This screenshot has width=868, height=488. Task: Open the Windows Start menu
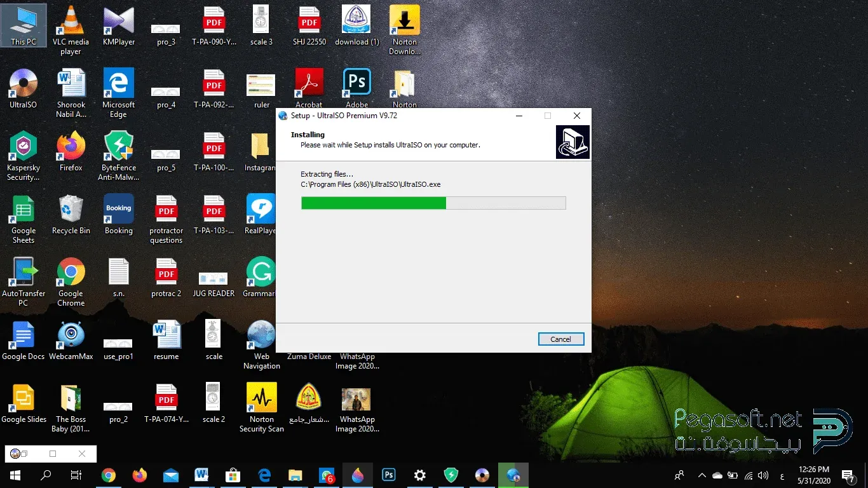point(15,475)
